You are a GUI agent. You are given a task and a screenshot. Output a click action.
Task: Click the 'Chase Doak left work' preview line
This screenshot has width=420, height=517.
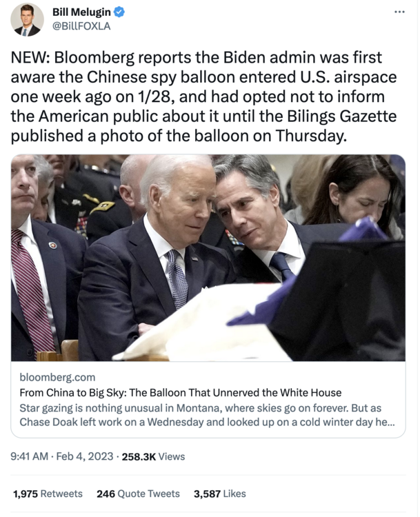pos(207,423)
